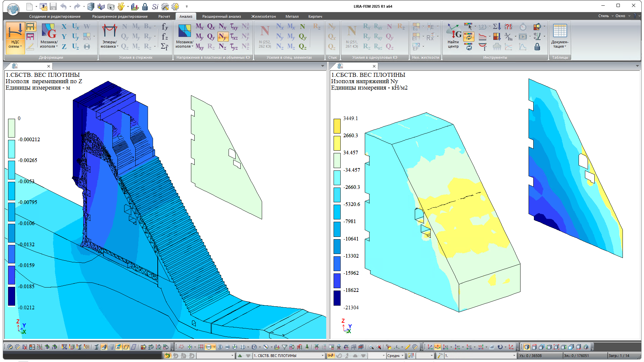Select Nx stress in plates icon
Viewport: 644px width, 362px height.
pyautogui.click(x=222, y=27)
